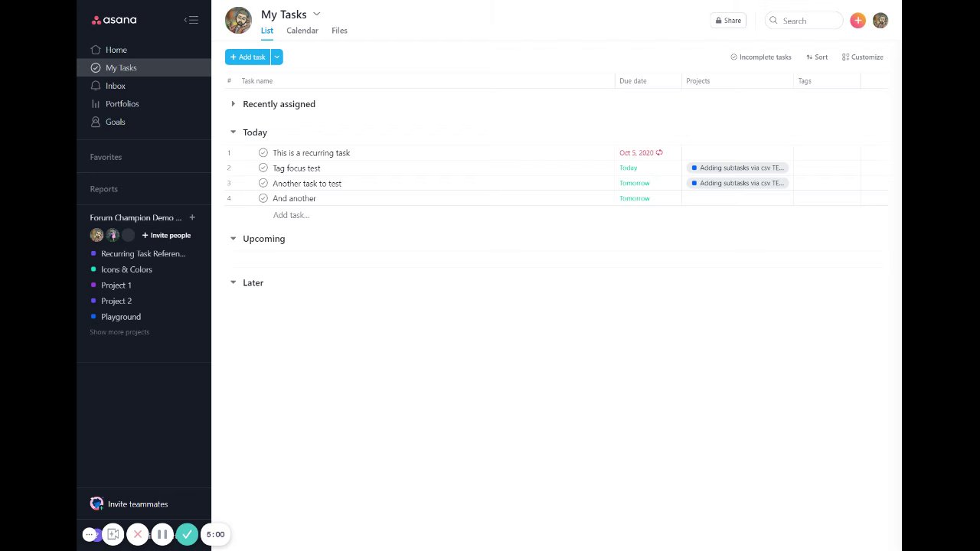Add a project using the plus next to Forum Champion Demo
This screenshot has width=980, height=551.
(x=192, y=217)
